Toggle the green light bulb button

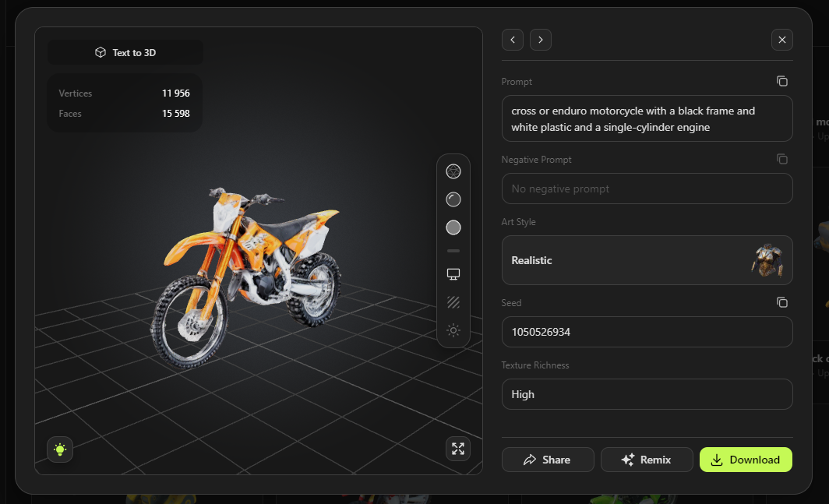[60, 449]
